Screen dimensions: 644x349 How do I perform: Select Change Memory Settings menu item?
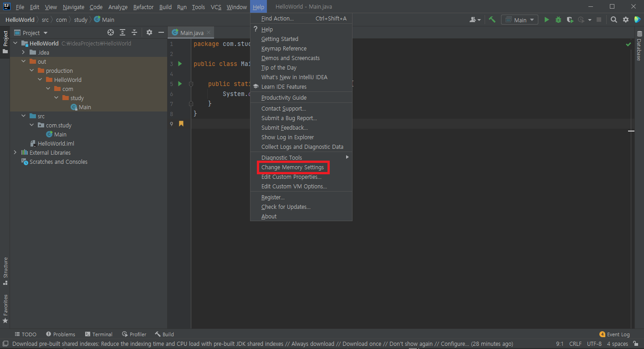point(301,167)
